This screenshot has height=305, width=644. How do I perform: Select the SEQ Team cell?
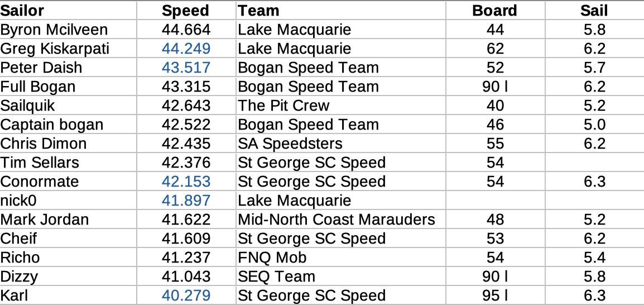coord(277,277)
